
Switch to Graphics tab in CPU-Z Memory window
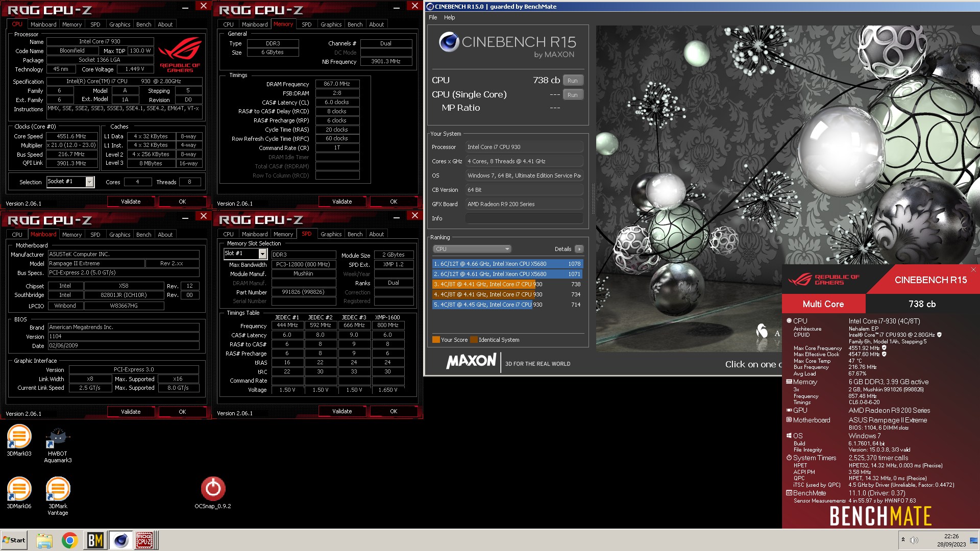pyautogui.click(x=331, y=24)
